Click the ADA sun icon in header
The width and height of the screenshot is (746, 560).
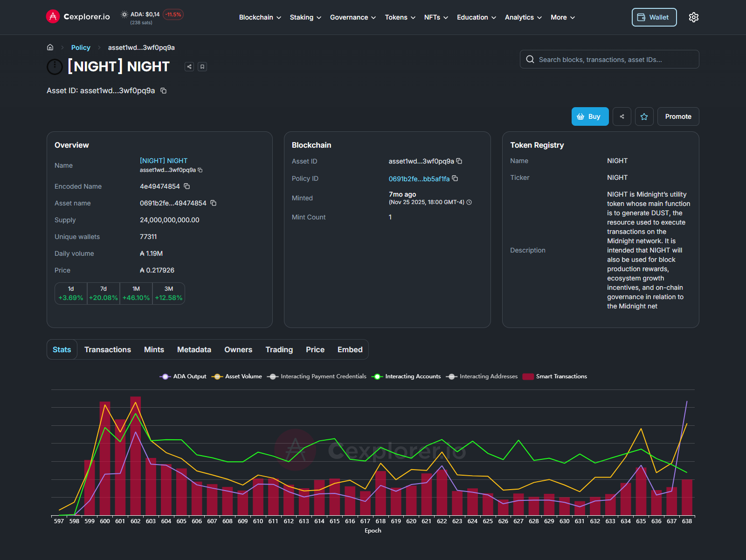tap(124, 14)
